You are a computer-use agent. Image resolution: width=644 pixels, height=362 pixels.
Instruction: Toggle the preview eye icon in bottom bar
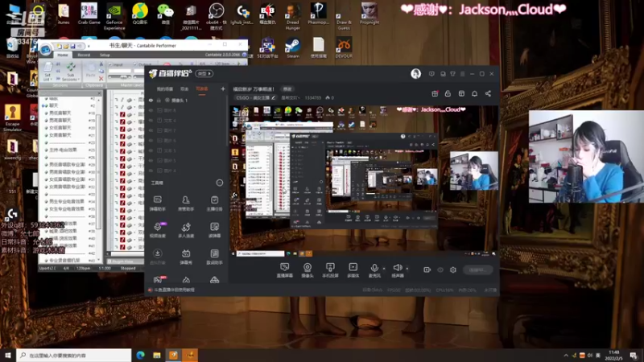pyautogui.click(x=440, y=269)
